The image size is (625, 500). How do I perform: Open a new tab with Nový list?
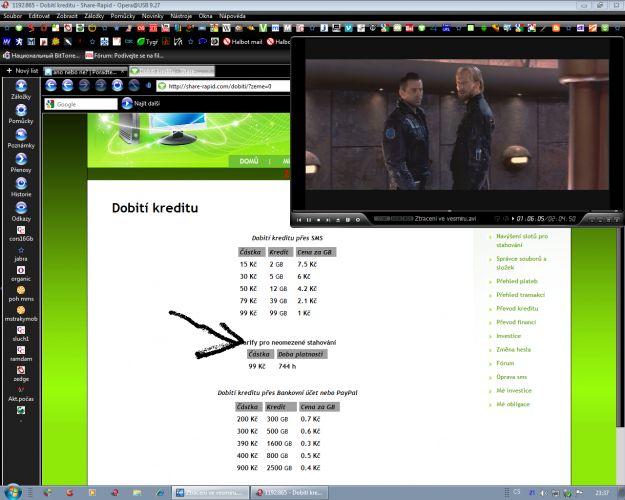pos(22,71)
